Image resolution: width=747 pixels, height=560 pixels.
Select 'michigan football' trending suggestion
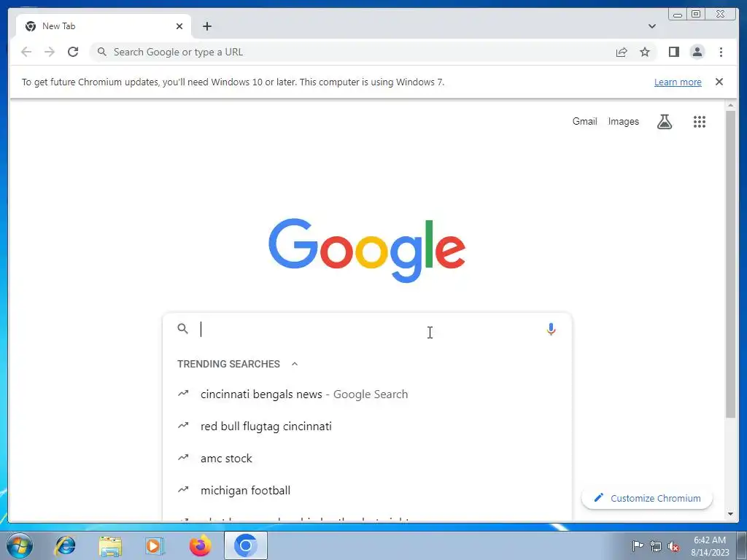tap(367, 490)
